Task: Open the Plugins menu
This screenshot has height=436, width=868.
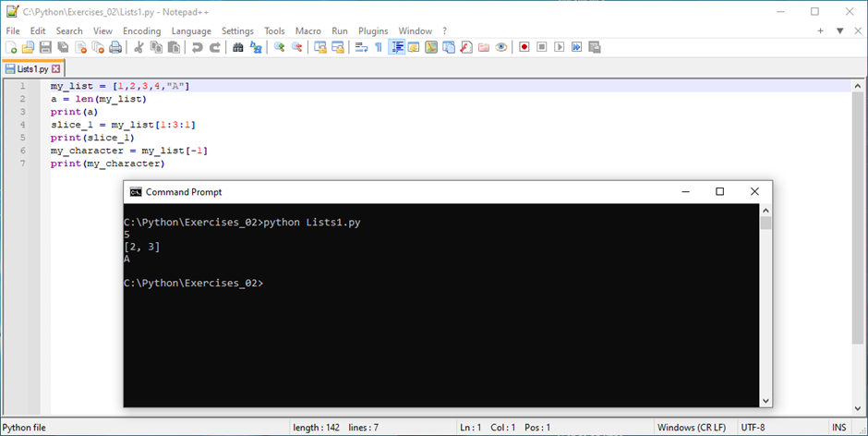Action: [x=373, y=30]
